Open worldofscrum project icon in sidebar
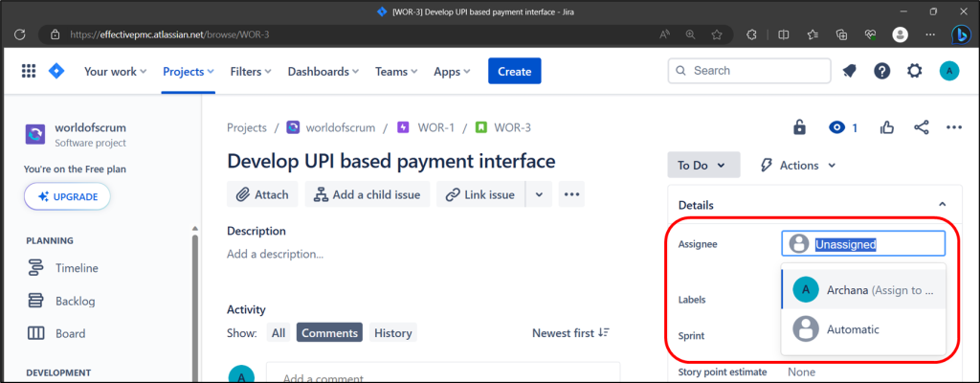Screen dimensions: 980x383 pos(35,135)
